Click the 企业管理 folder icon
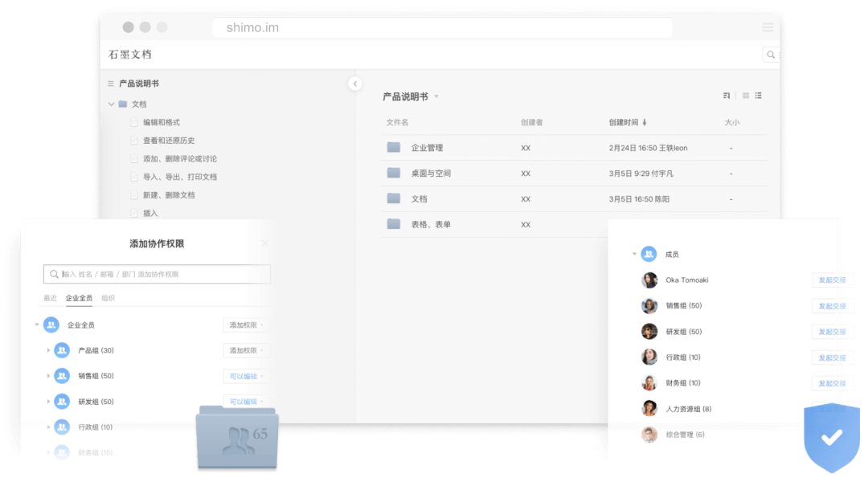This screenshot has height=486, width=868. (x=392, y=147)
